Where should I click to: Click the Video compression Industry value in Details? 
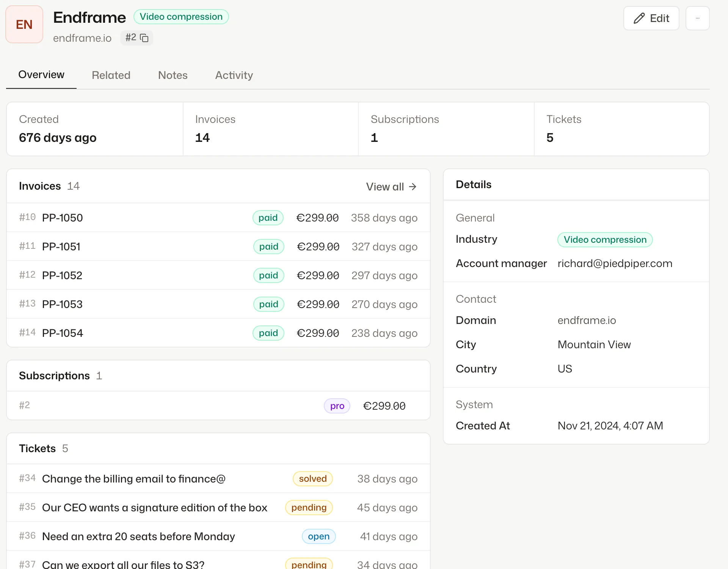(605, 240)
